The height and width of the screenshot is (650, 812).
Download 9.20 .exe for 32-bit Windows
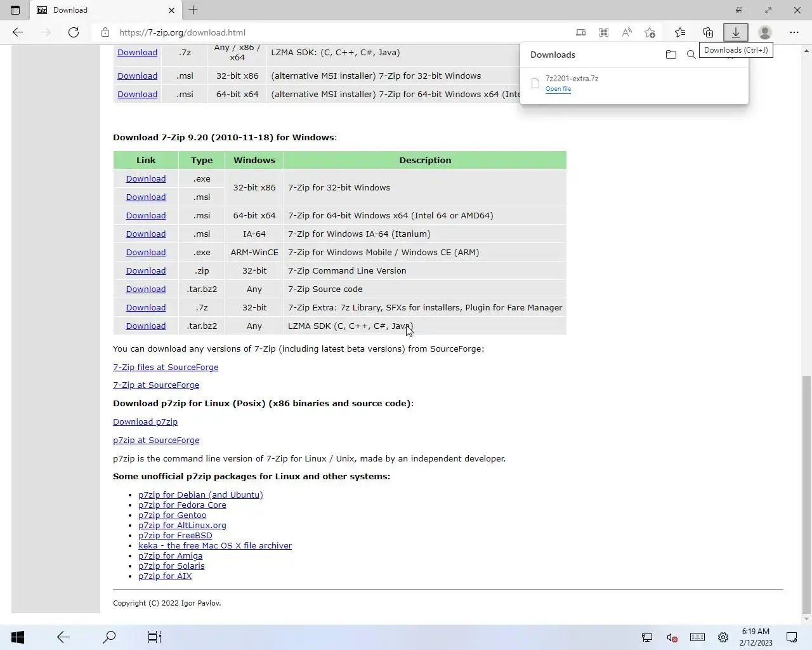tap(146, 178)
